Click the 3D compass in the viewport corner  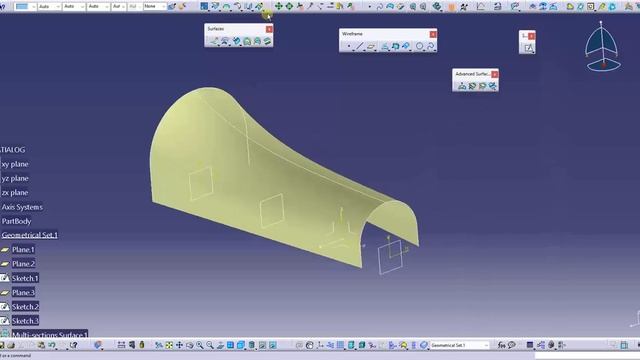(603, 47)
